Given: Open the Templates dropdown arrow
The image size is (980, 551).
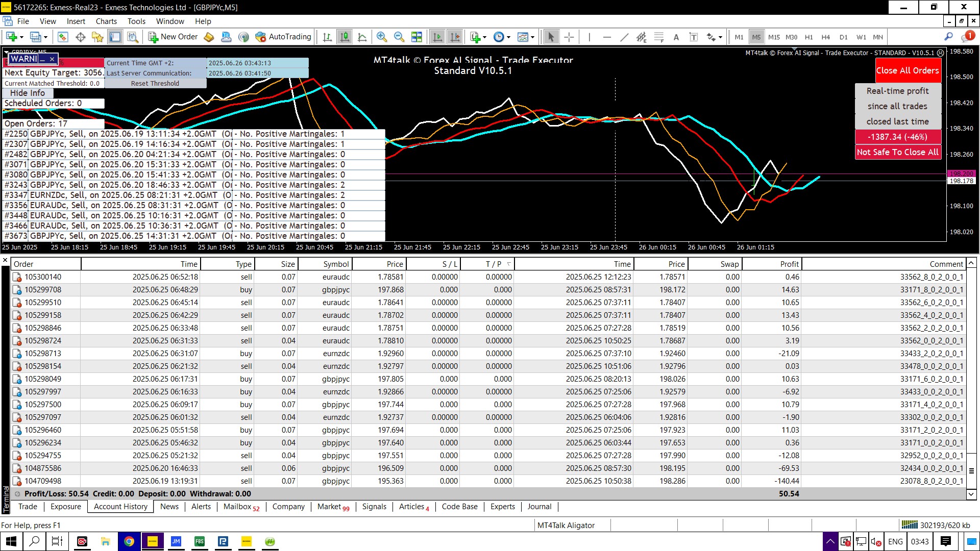Looking at the screenshot, I should pos(532,37).
